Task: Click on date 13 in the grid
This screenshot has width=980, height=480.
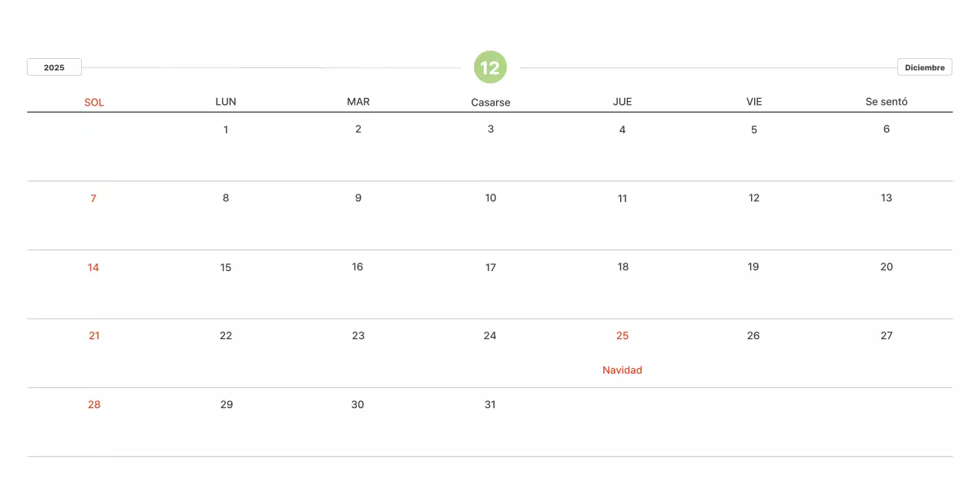Action: click(x=887, y=198)
